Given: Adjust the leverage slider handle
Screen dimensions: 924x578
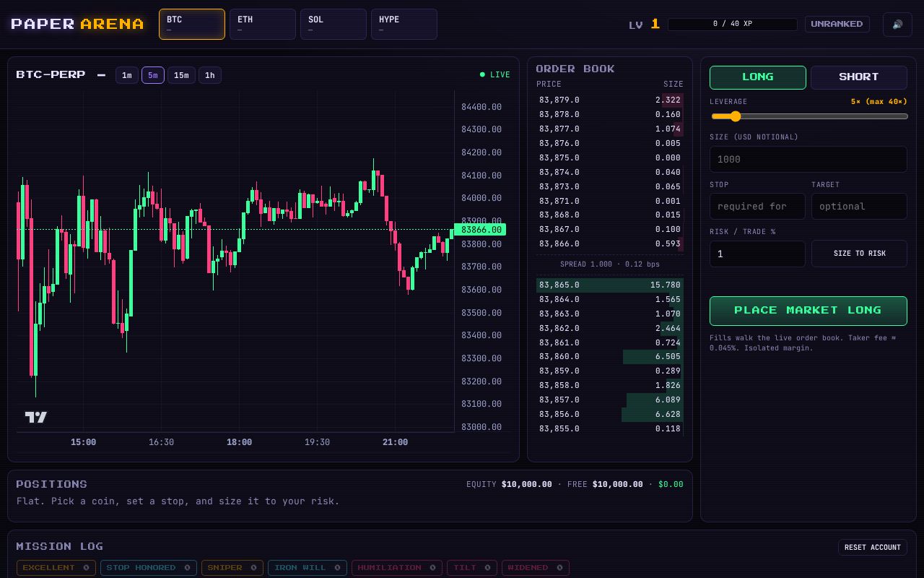Looking at the screenshot, I should pyautogui.click(x=735, y=116).
